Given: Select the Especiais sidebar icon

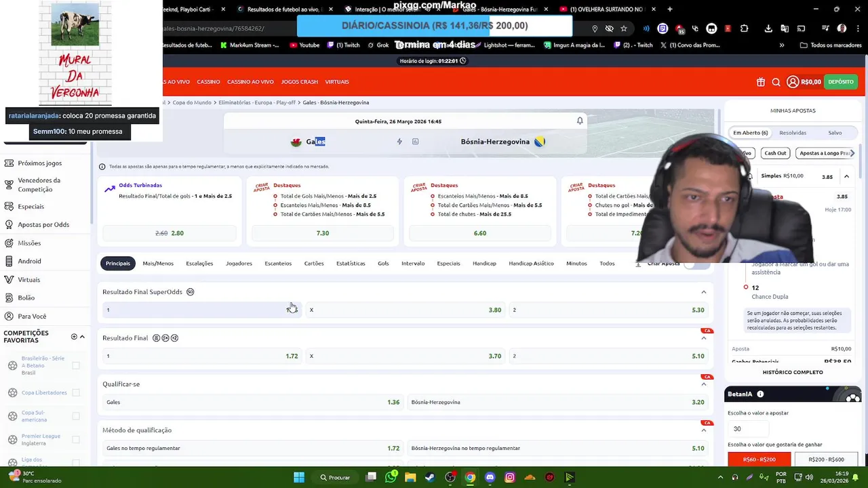Looking at the screenshot, I should coord(9,206).
